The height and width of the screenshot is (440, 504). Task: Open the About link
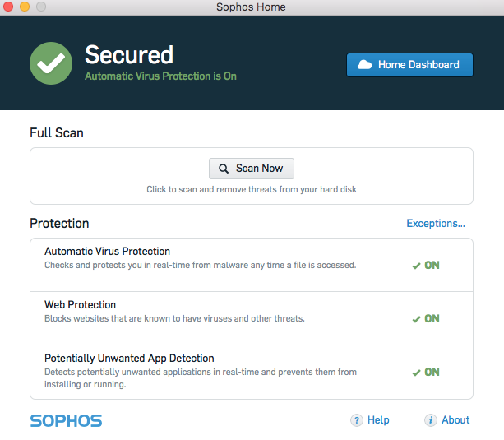(455, 420)
